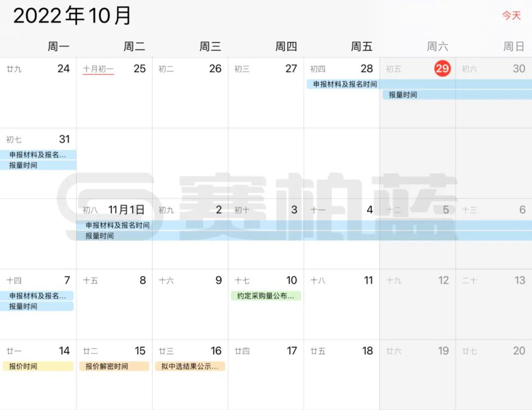Select date 24 on Monday

(64, 68)
